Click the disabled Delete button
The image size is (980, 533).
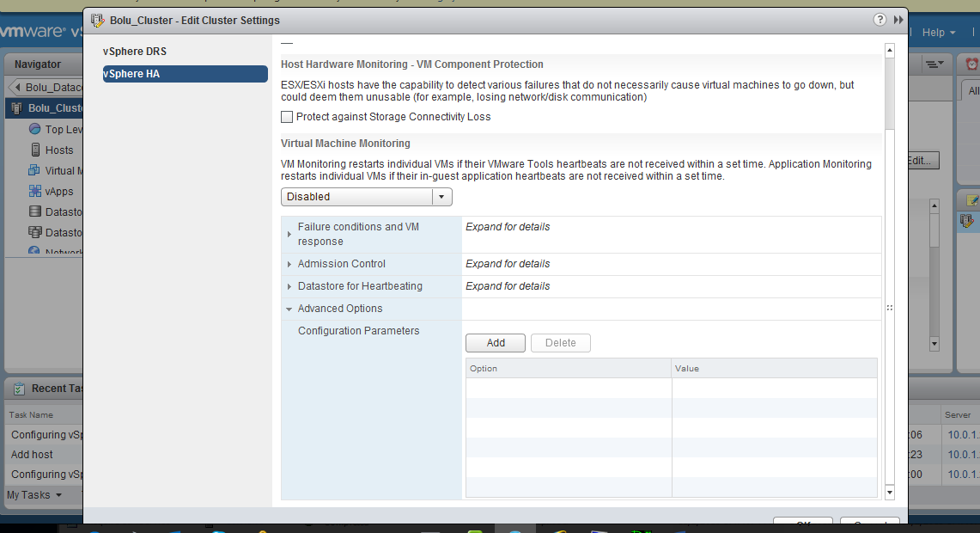(561, 343)
